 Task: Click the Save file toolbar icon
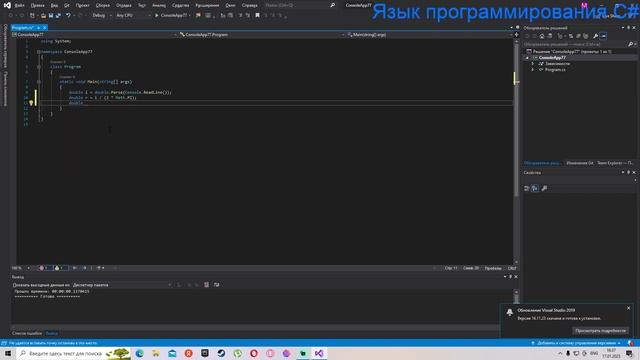point(51,16)
